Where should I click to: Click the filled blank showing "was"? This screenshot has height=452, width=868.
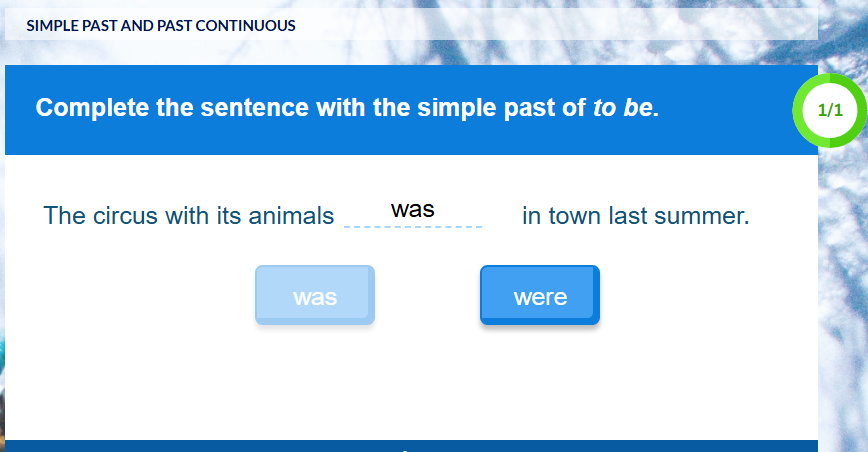point(413,210)
